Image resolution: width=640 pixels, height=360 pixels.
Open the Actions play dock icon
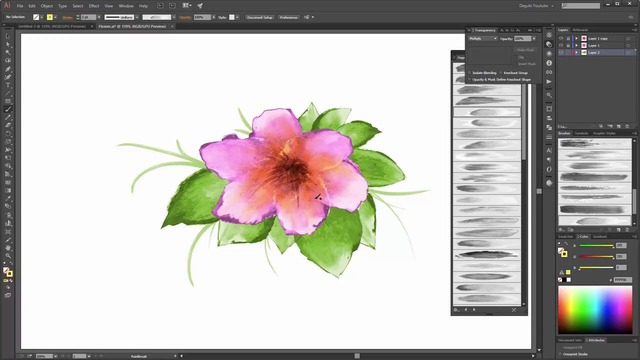click(549, 82)
